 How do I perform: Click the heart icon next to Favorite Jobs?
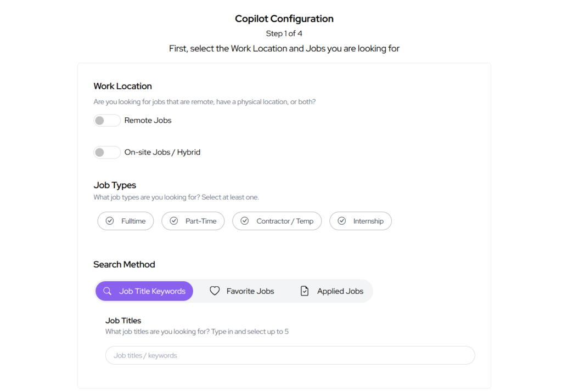[x=214, y=291]
